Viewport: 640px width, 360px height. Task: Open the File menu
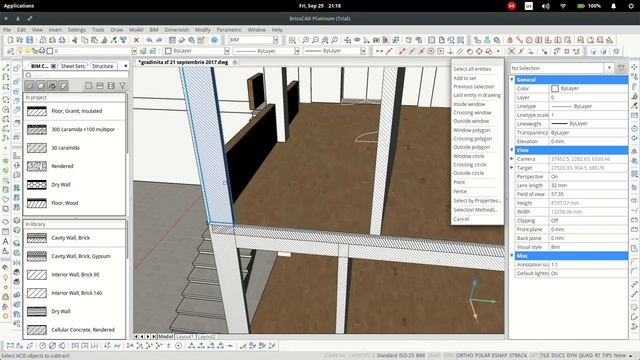7,30
